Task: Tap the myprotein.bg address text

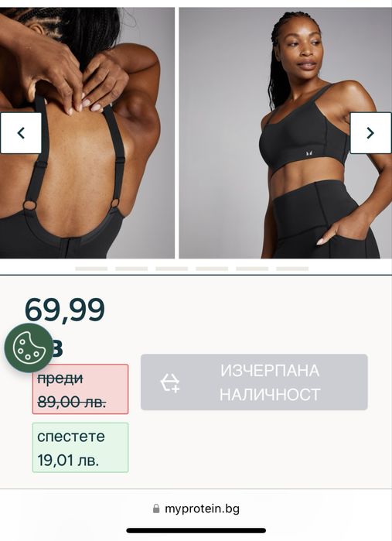Action: point(202,508)
